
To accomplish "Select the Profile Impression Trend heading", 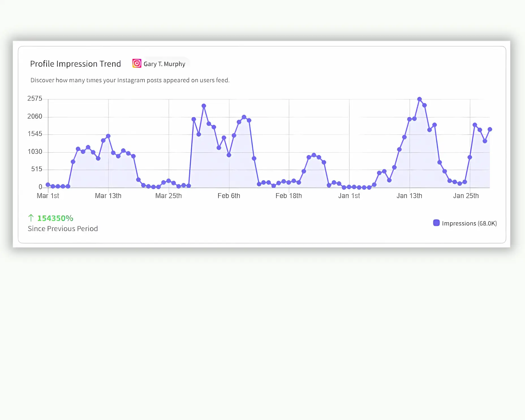I will (x=75, y=63).
